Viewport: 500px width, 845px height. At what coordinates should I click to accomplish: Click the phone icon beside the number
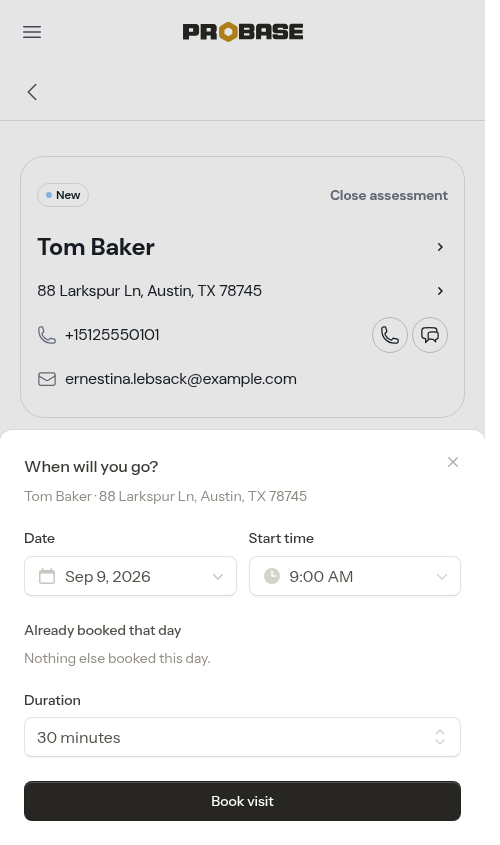pos(47,335)
